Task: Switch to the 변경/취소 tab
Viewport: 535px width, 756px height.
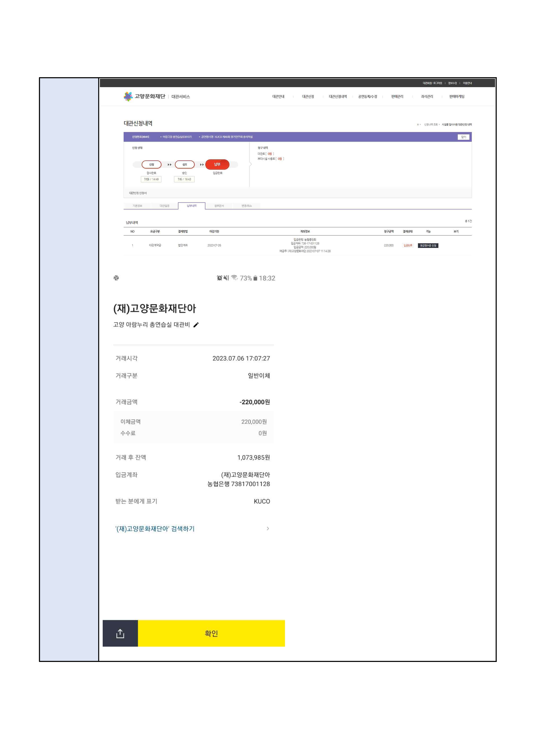Action: (246, 206)
